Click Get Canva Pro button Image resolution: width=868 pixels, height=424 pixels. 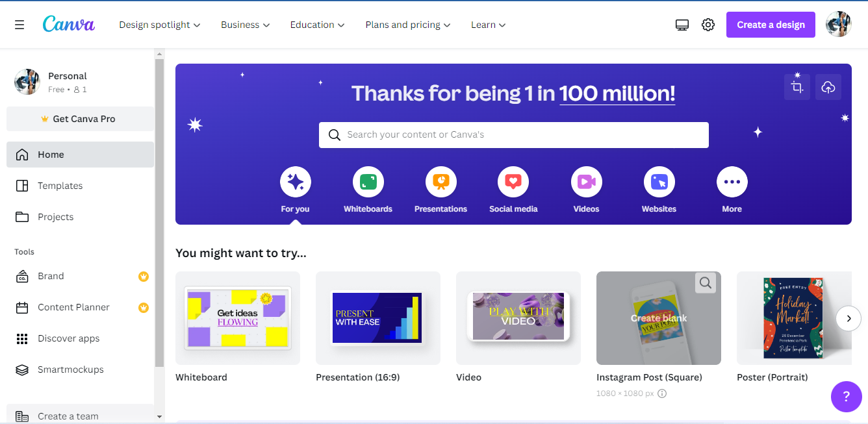pyautogui.click(x=80, y=119)
